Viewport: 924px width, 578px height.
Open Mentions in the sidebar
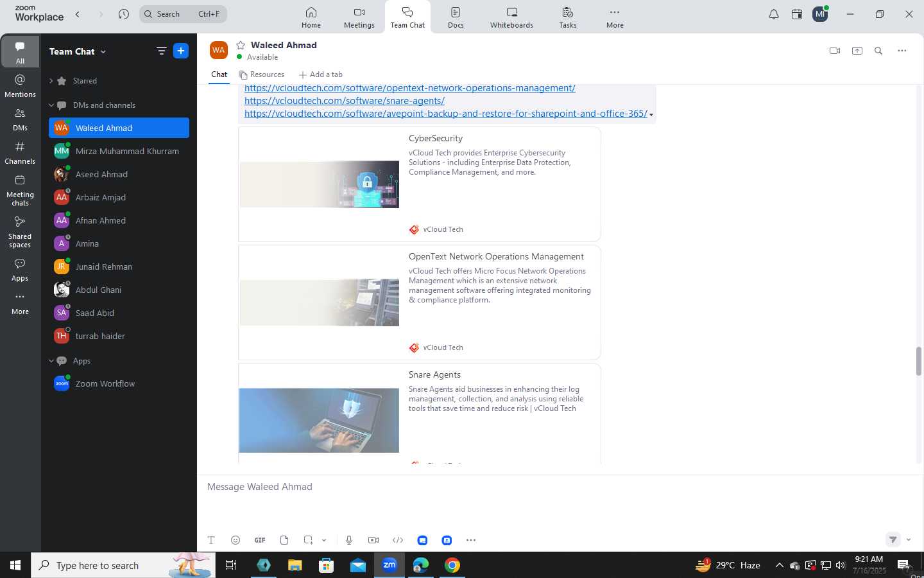tap(20, 86)
